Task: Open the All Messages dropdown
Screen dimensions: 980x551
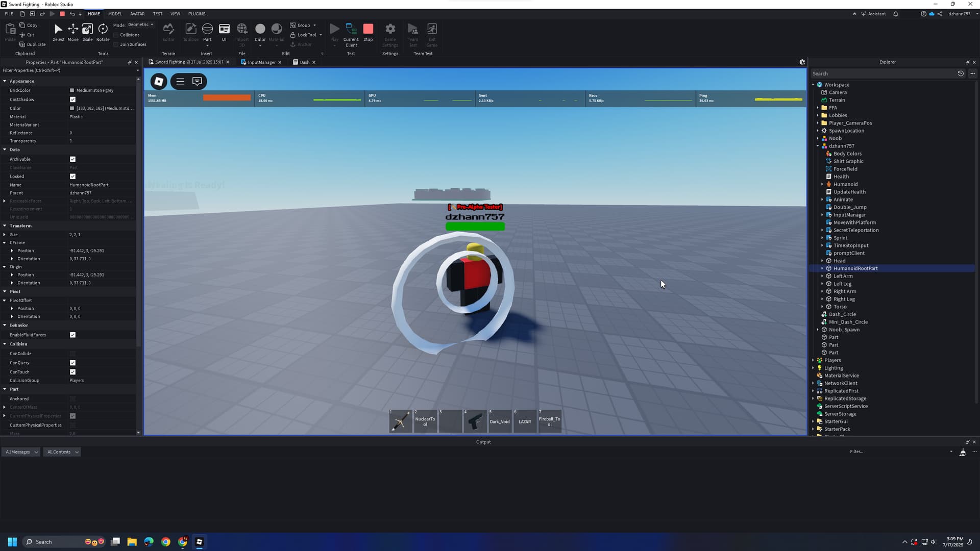Action: pyautogui.click(x=21, y=452)
